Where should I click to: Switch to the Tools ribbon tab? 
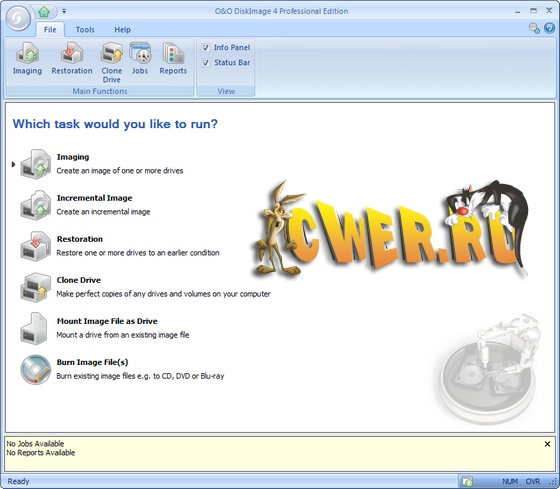pos(85,30)
